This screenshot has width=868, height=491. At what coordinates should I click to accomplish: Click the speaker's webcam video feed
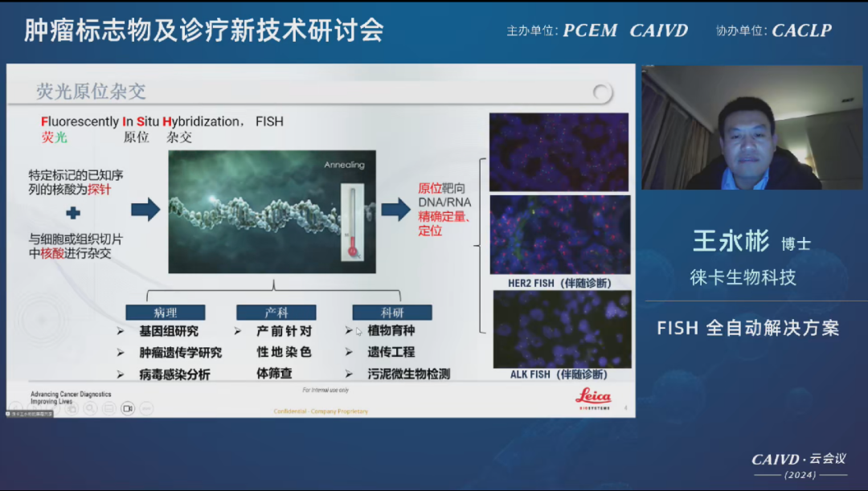click(751, 127)
